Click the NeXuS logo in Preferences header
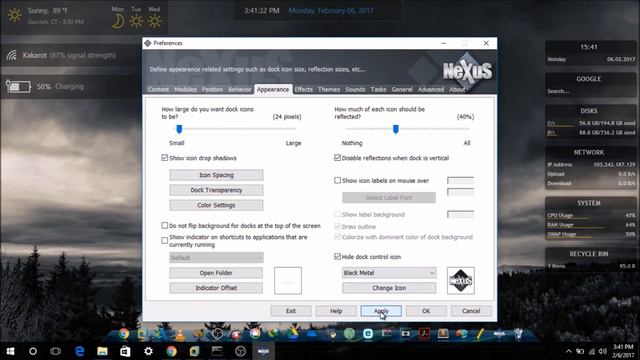 point(467,71)
